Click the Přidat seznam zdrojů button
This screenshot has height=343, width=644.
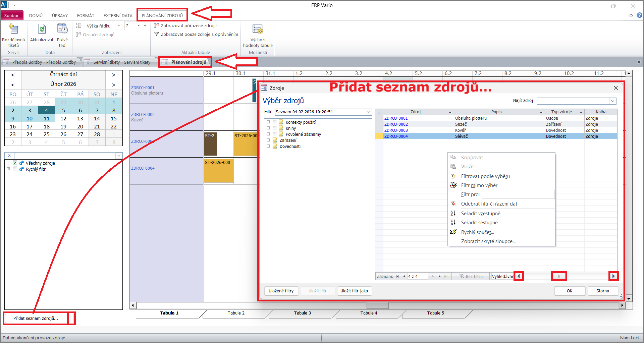36,318
